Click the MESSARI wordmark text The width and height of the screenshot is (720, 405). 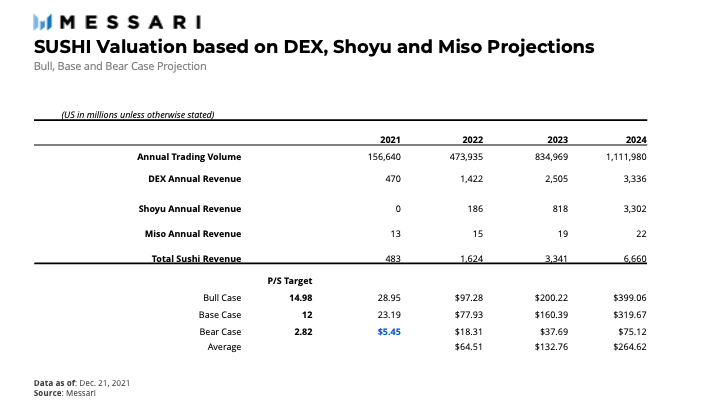(x=131, y=22)
